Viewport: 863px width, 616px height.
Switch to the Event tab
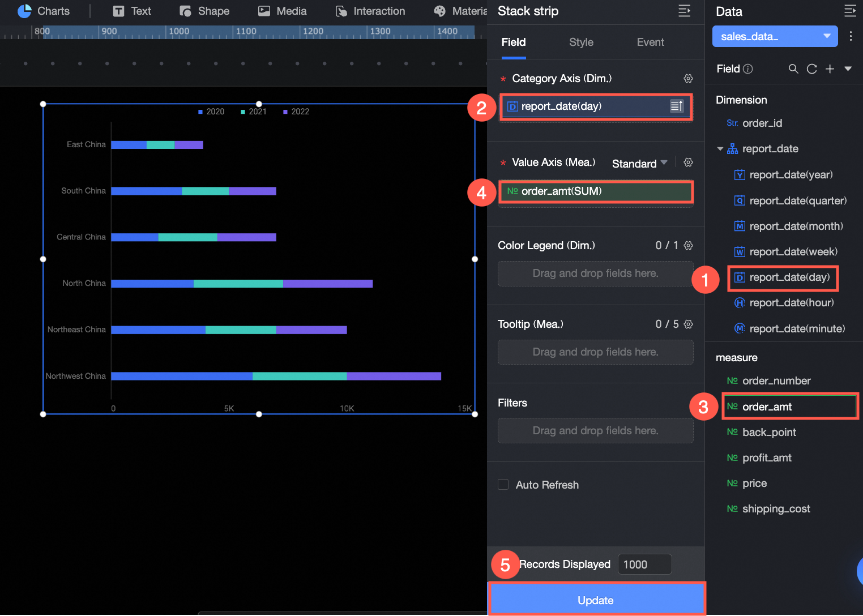click(x=650, y=42)
